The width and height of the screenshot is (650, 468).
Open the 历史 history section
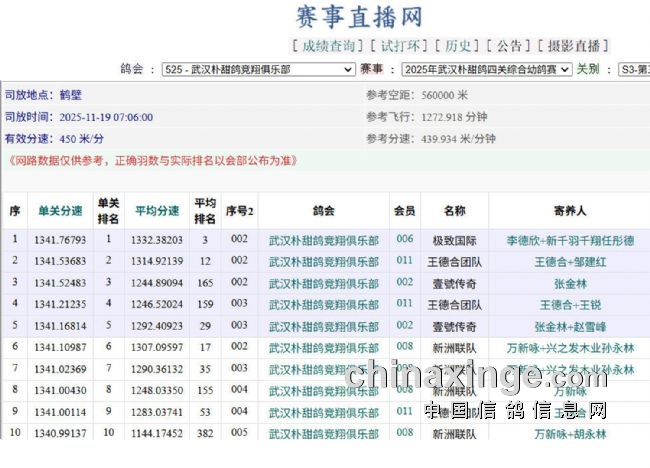458,46
